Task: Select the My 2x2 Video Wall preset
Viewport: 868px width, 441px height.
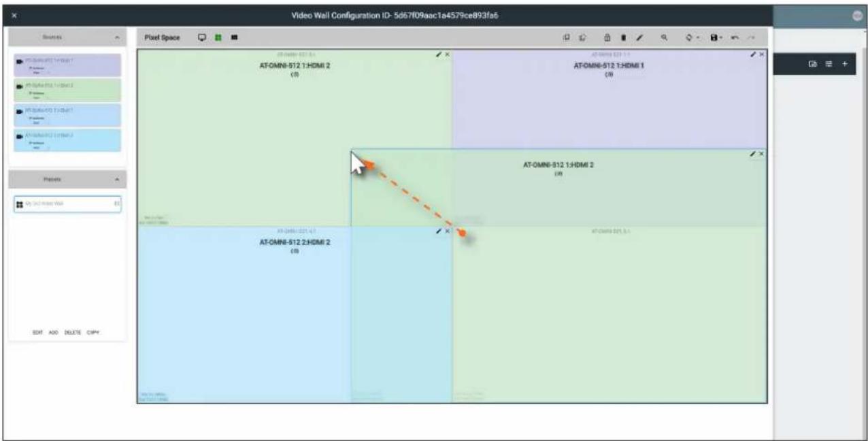Action: click(x=67, y=204)
